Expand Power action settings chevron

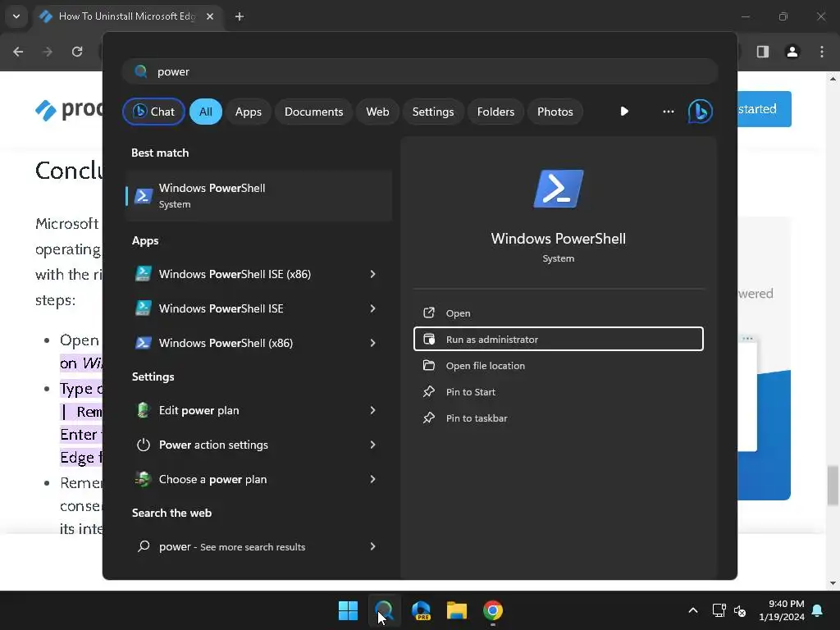(x=373, y=445)
